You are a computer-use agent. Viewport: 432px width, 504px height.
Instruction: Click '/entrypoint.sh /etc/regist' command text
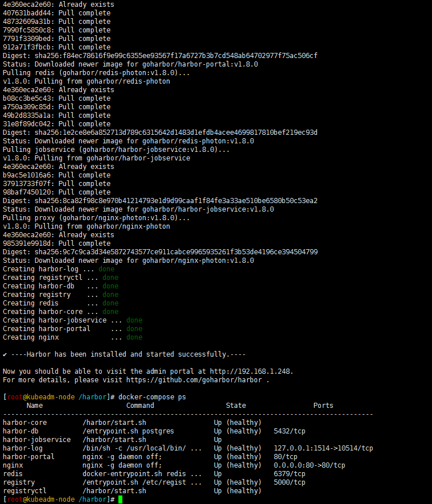pyautogui.click(x=134, y=482)
